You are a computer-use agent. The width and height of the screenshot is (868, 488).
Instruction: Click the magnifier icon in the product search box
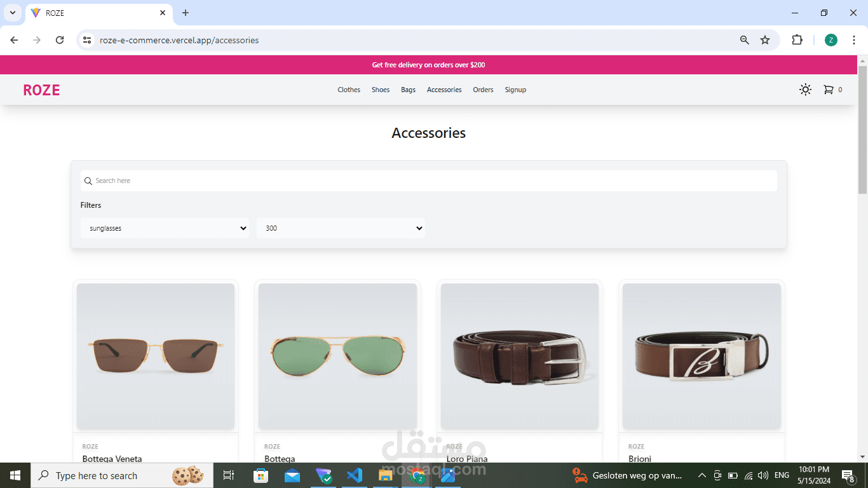88,181
